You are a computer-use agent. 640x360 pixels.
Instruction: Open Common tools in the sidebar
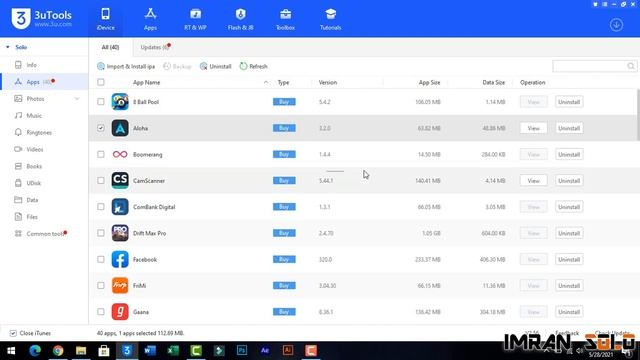(x=44, y=234)
